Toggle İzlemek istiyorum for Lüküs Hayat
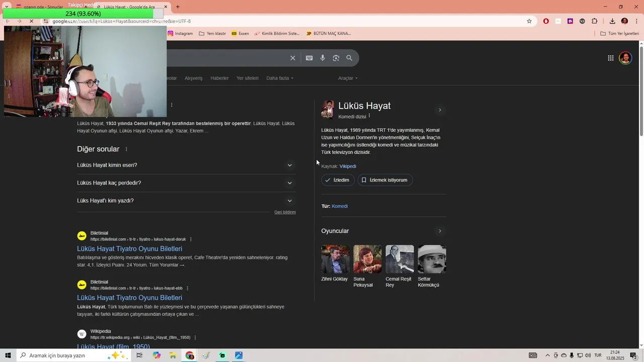 pos(385,180)
